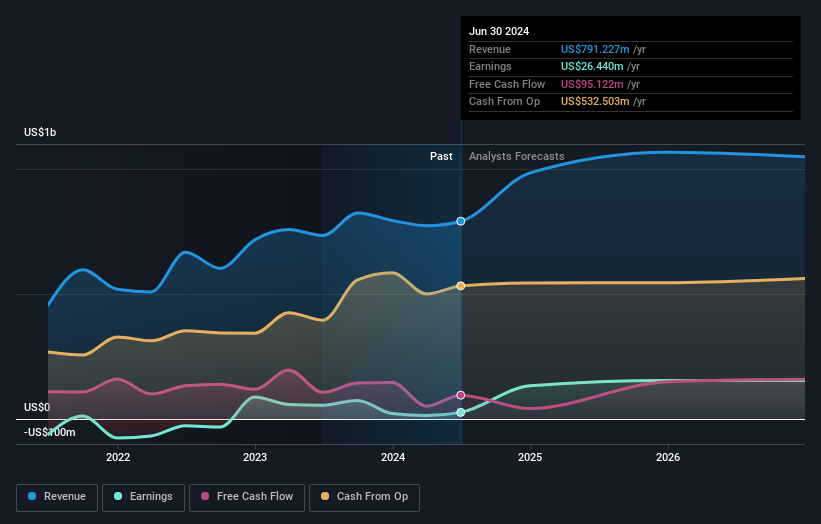Screen dimensions: 821x524
Task: Click the US$532.503m cash from op value
Action: pyautogui.click(x=595, y=102)
